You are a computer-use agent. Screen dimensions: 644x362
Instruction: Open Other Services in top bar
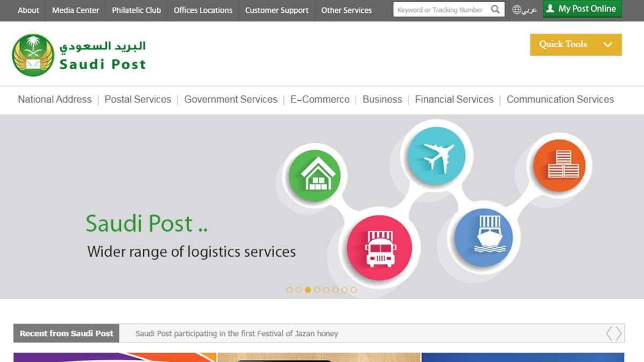click(x=347, y=10)
